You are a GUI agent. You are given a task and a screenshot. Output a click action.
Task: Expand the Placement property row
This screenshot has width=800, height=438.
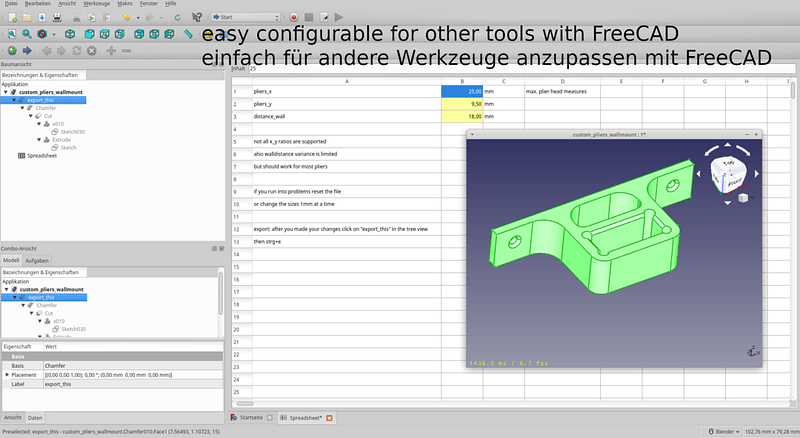(7, 375)
